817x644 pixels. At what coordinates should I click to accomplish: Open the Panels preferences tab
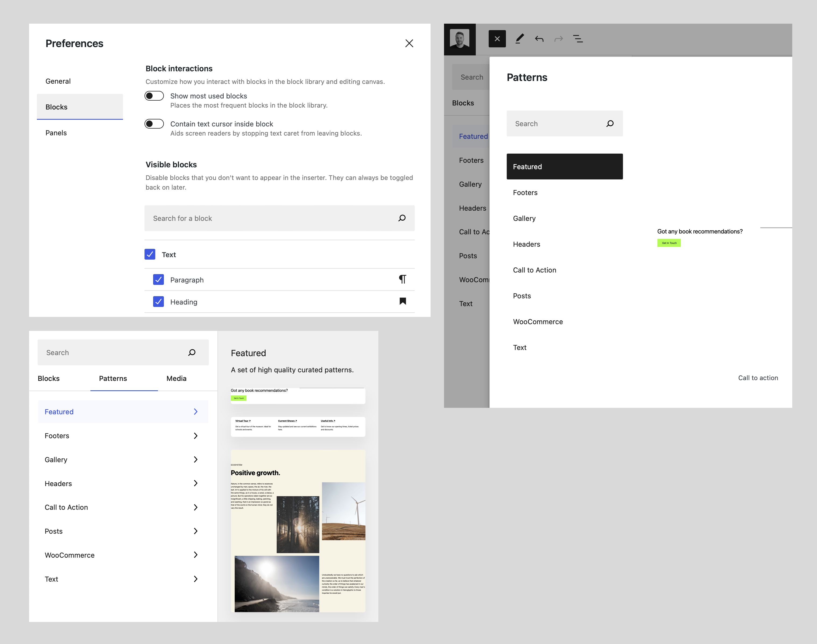pyautogui.click(x=80, y=133)
